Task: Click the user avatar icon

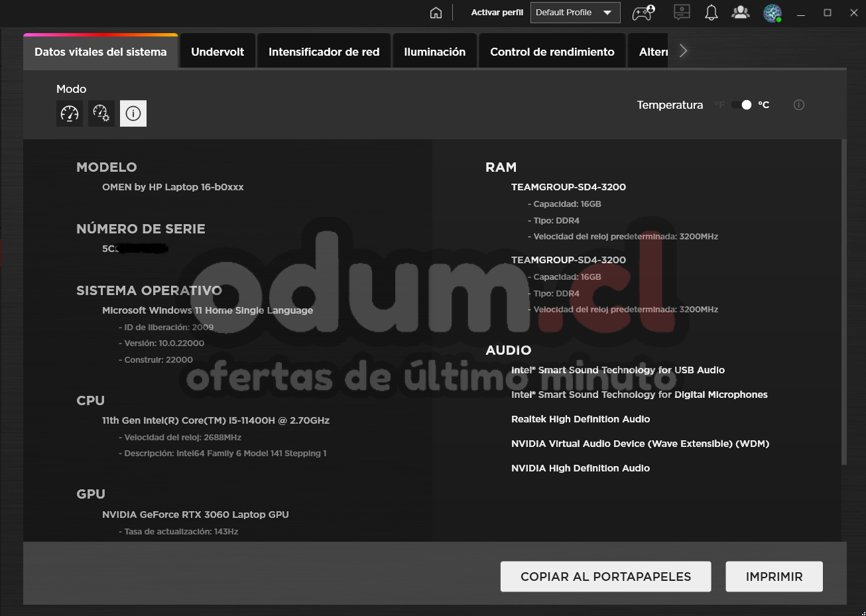Action: (x=773, y=13)
